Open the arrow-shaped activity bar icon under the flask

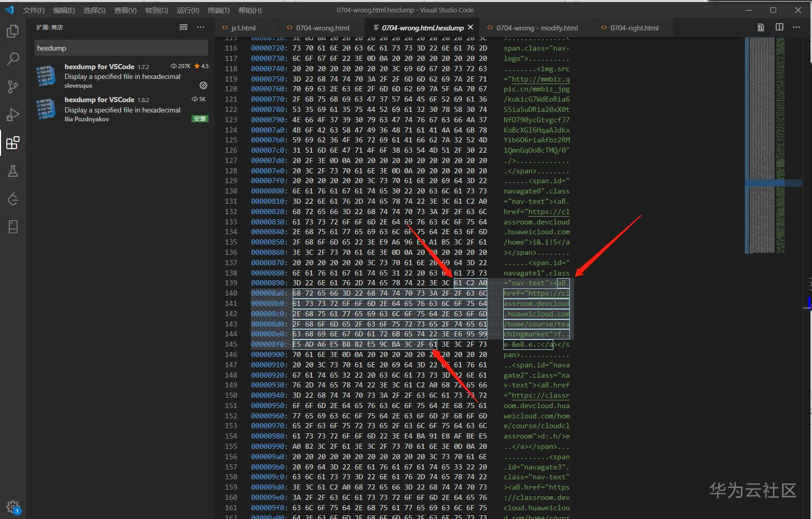click(12, 199)
